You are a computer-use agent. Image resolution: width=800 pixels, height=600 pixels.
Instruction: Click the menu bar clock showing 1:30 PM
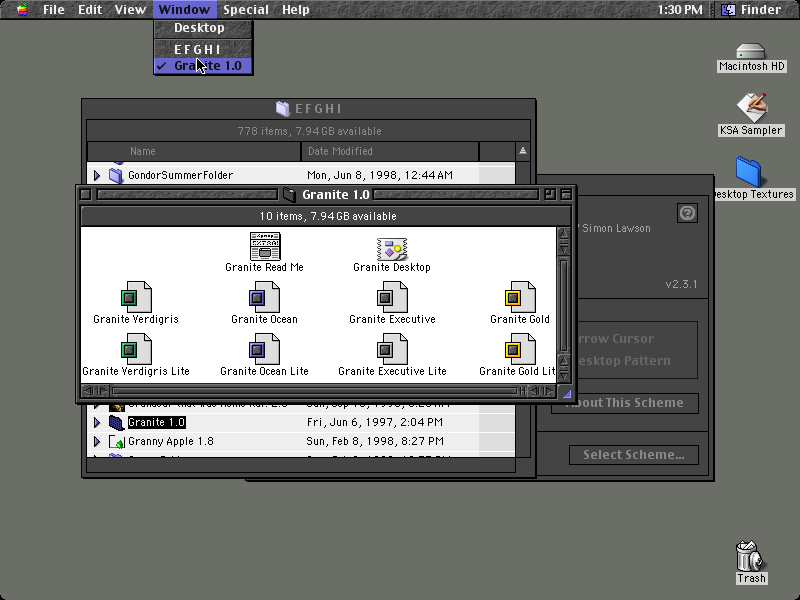680,9
